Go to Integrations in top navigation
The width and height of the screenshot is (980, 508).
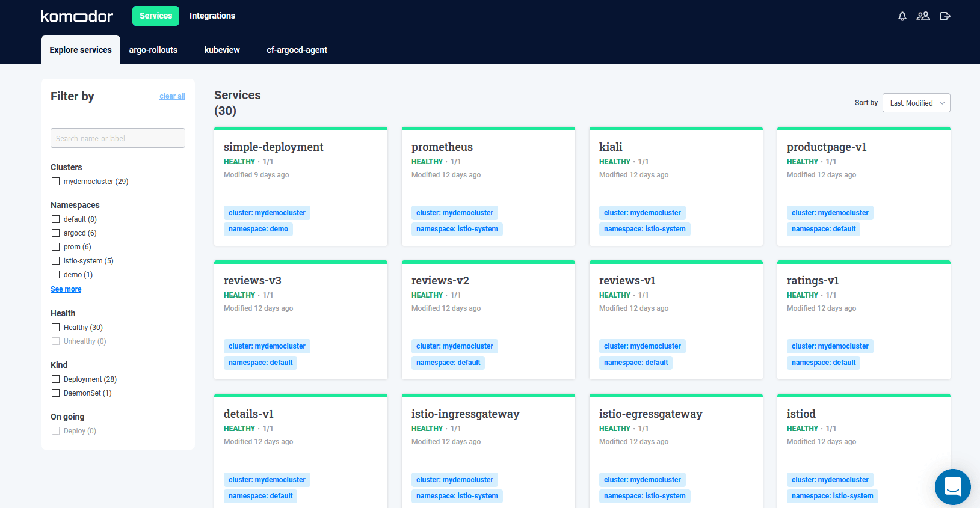tap(212, 16)
